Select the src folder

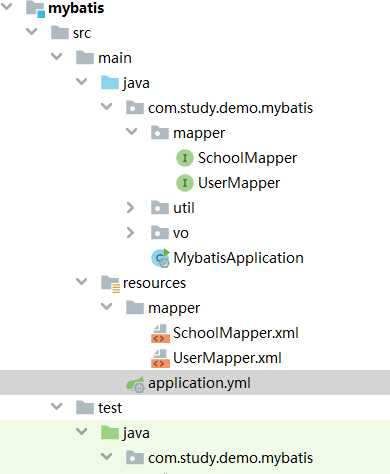82,33
